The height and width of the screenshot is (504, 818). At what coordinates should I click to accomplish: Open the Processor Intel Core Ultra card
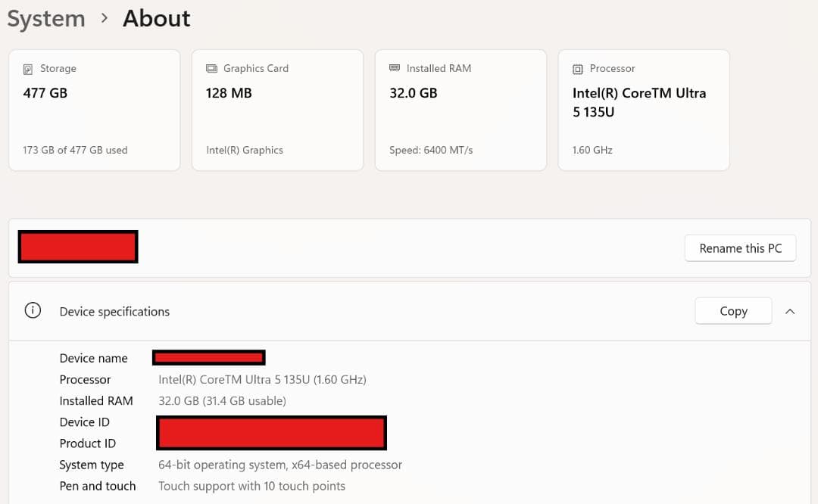644,110
